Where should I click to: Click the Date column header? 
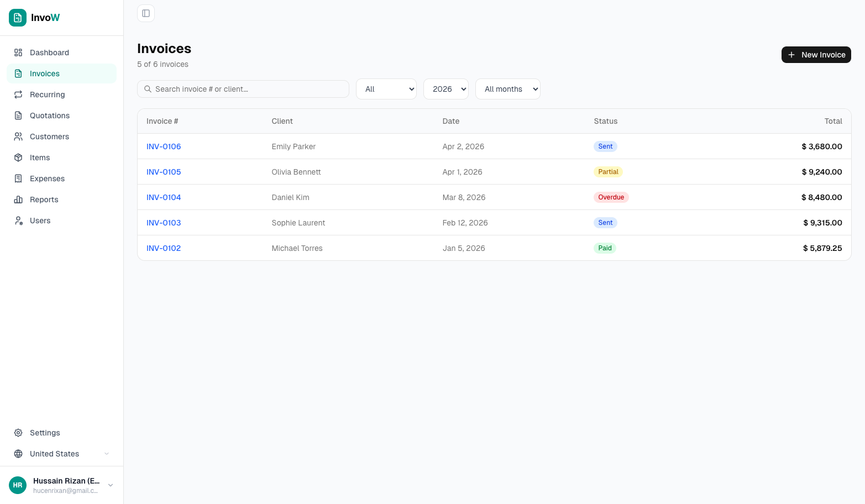[451, 121]
